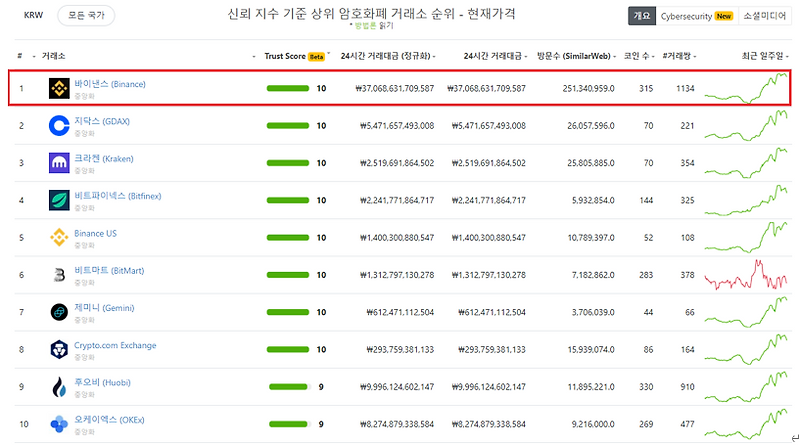Open Bitfinex's weekly sparkline chart
800x445 pixels.
[x=746, y=200]
